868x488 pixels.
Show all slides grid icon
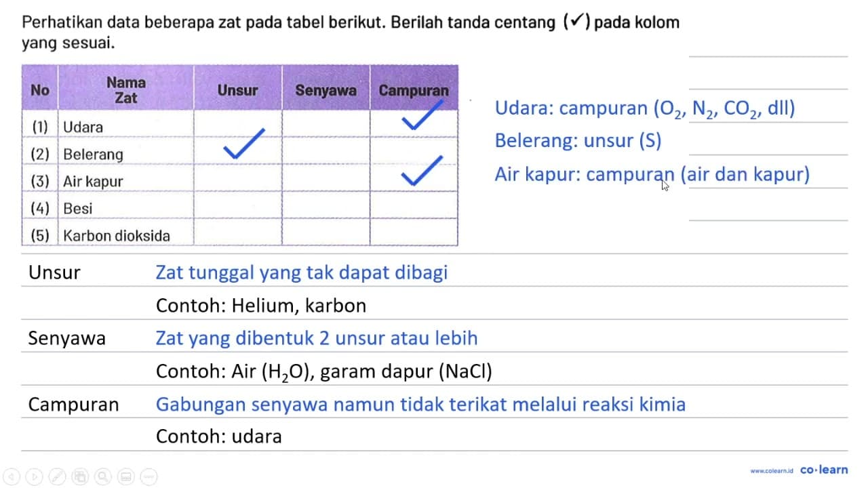click(x=81, y=475)
